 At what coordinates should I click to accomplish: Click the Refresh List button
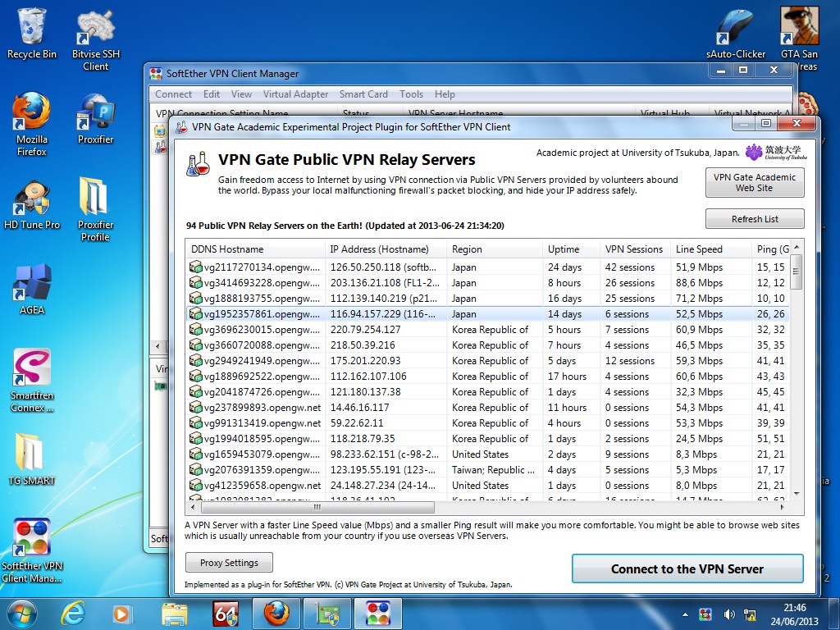click(x=755, y=218)
